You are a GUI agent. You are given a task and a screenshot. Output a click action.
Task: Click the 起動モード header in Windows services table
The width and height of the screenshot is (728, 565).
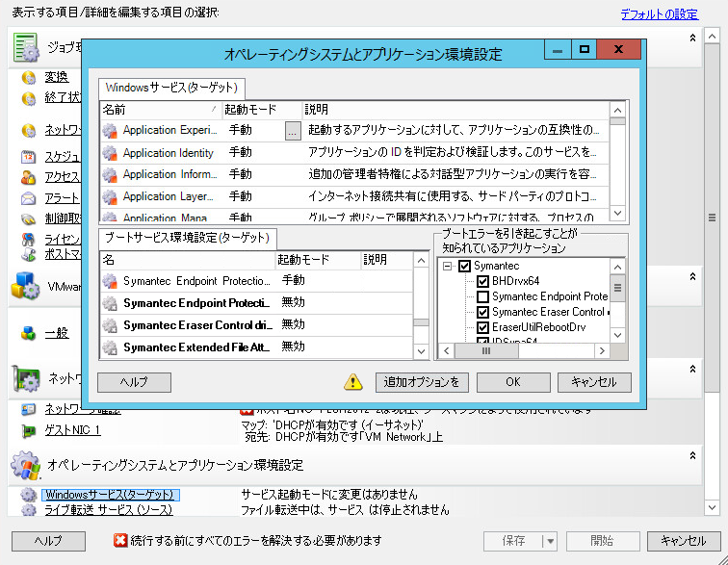tap(262, 110)
